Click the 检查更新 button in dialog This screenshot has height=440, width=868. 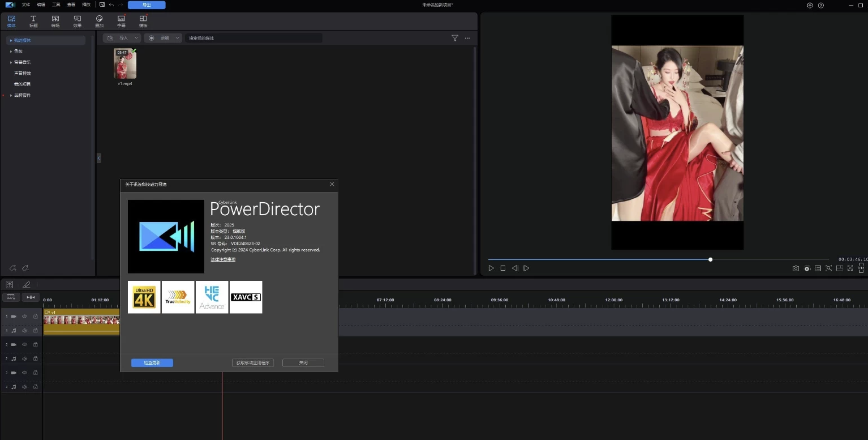[x=152, y=362]
